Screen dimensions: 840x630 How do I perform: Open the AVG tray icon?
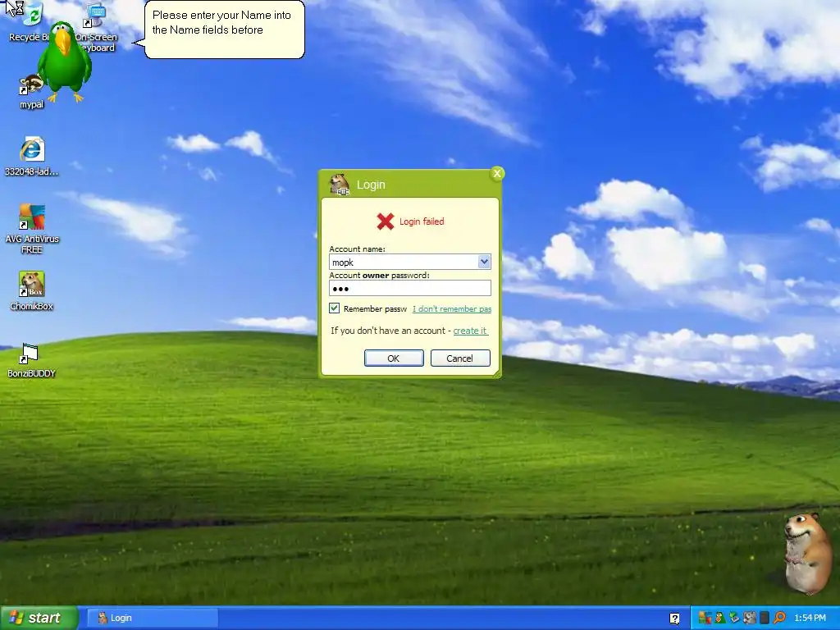click(705, 618)
